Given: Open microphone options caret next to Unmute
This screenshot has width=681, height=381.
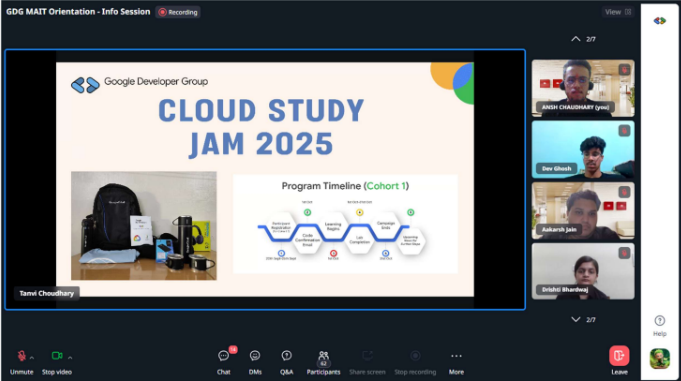Looking at the screenshot, I should point(32,358).
